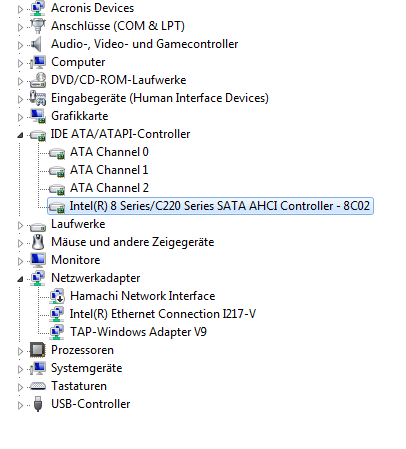Click the Tastaturen keyboard icon
This screenshot has width=406, height=449.
click(38, 386)
